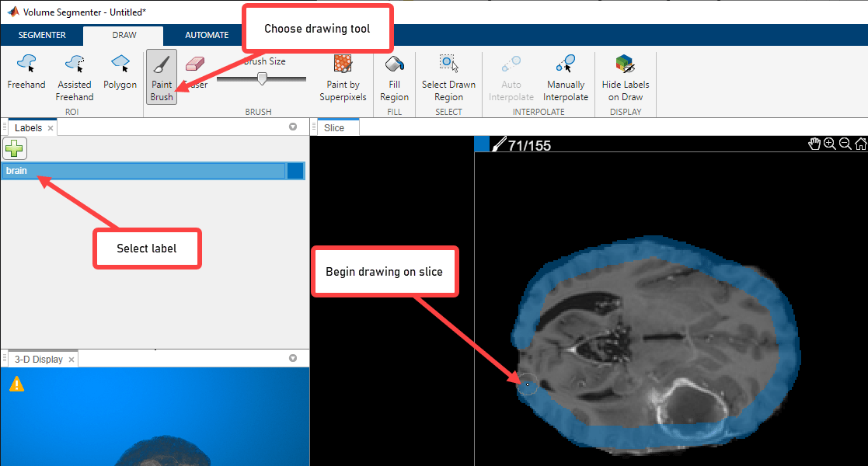Click the brain slice image to draw

(656, 346)
